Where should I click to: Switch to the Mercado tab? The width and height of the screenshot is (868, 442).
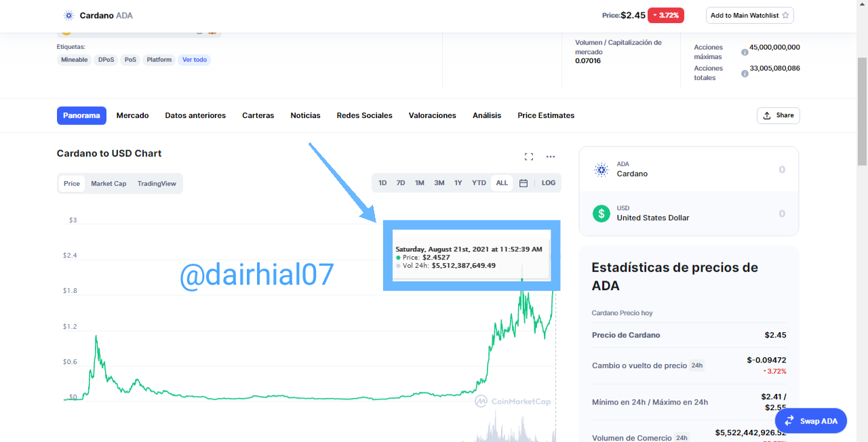pyautogui.click(x=132, y=115)
